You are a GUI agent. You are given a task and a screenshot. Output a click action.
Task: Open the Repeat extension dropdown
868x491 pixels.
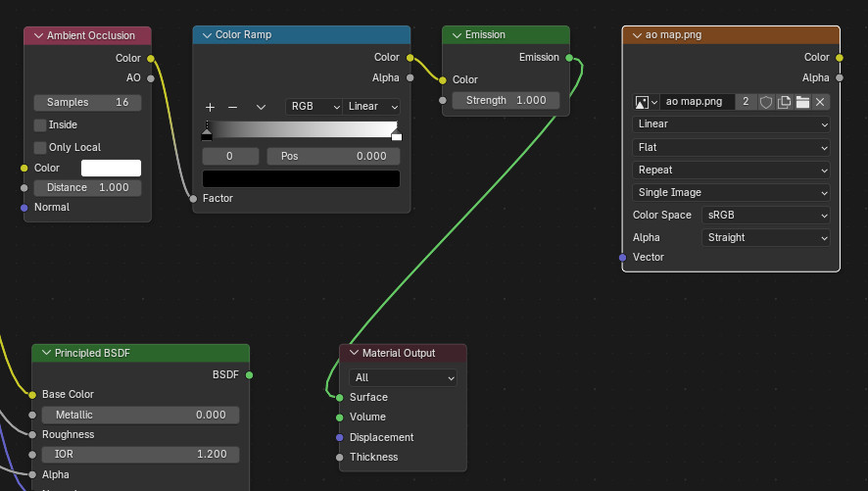pos(731,170)
